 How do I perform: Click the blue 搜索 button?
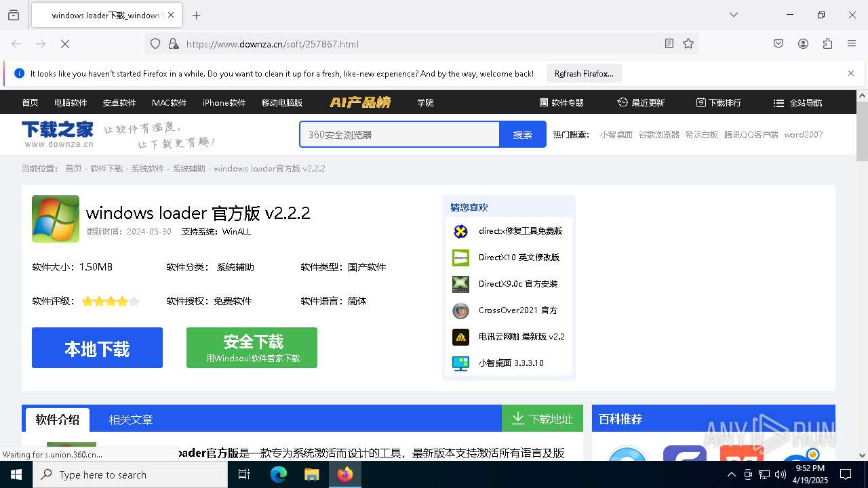click(x=522, y=134)
